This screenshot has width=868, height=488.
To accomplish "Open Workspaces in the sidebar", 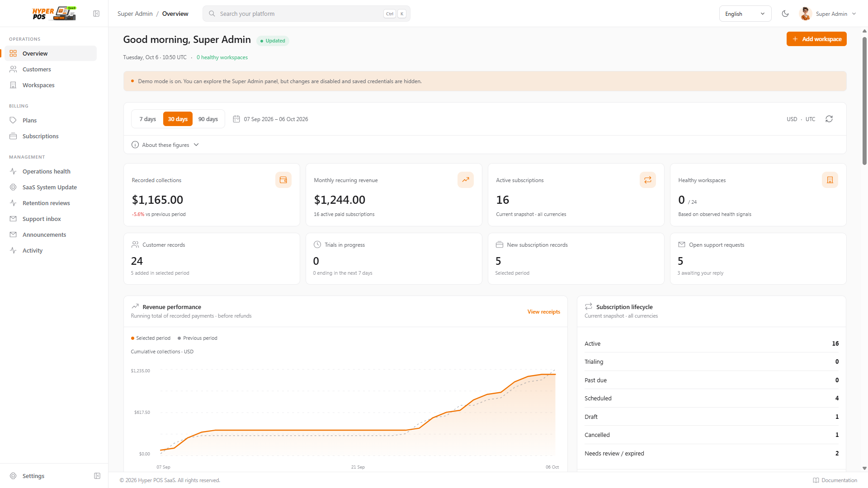I will (51, 85).
